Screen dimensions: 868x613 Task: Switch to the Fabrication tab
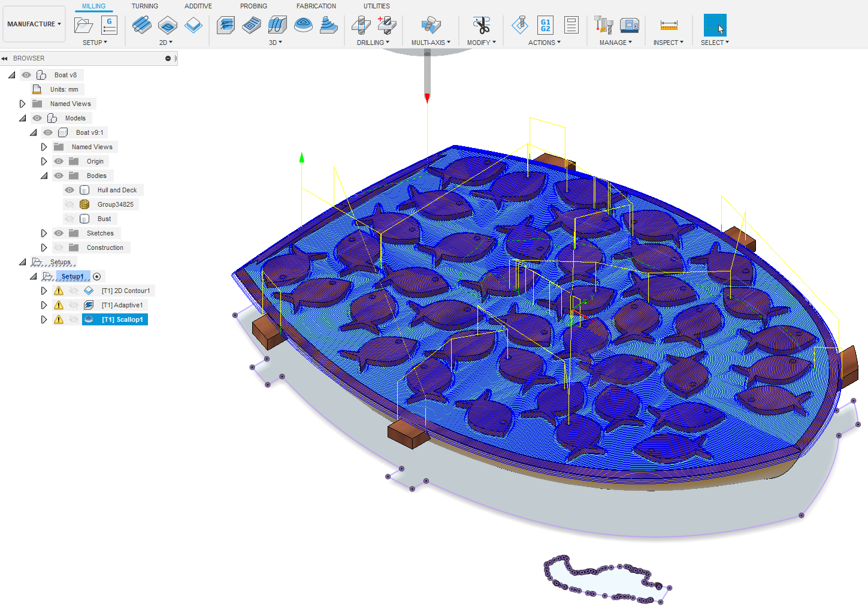(316, 6)
